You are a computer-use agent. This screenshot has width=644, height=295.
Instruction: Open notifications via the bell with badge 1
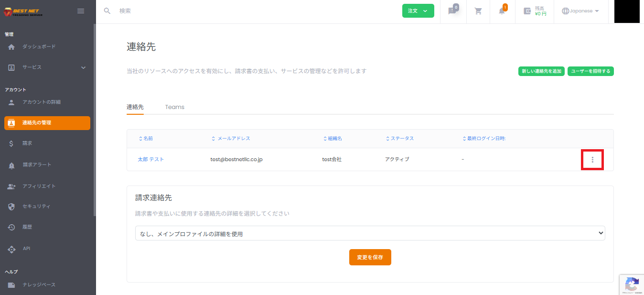[x=501, y=11]
